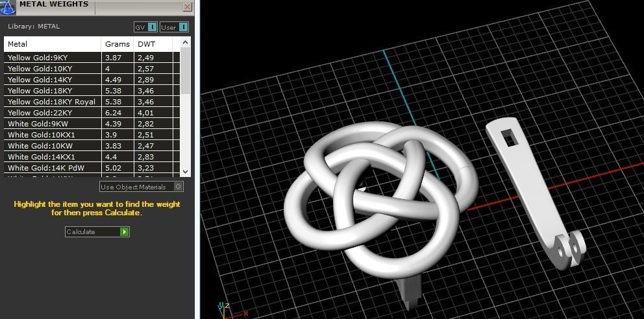Image resolution: width=644 pixels, height=319 pixels.
Task: Click the 3,23 DWT value
Action: click(x=146, y=169)
